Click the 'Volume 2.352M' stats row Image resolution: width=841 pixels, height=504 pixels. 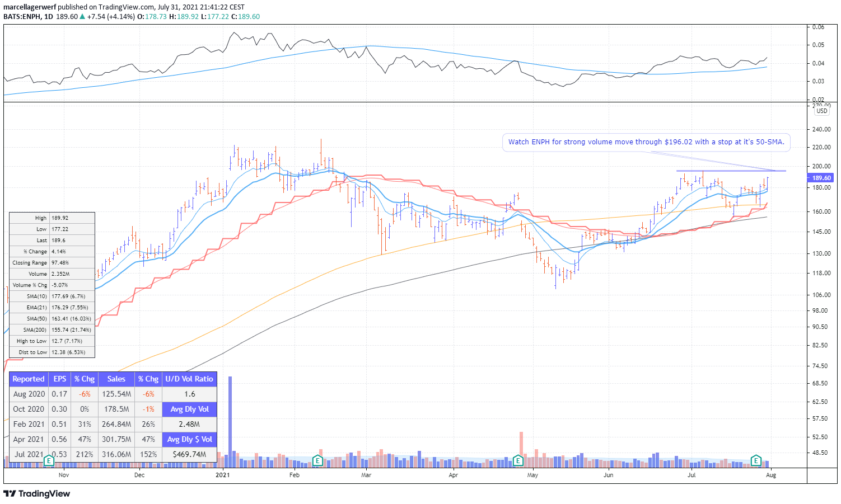point(52,274)
